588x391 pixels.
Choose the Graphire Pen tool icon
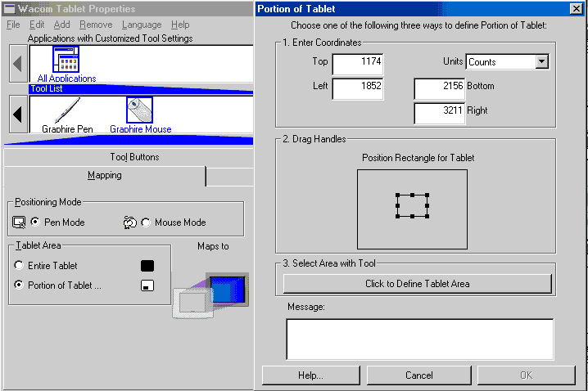click(67, 110)
